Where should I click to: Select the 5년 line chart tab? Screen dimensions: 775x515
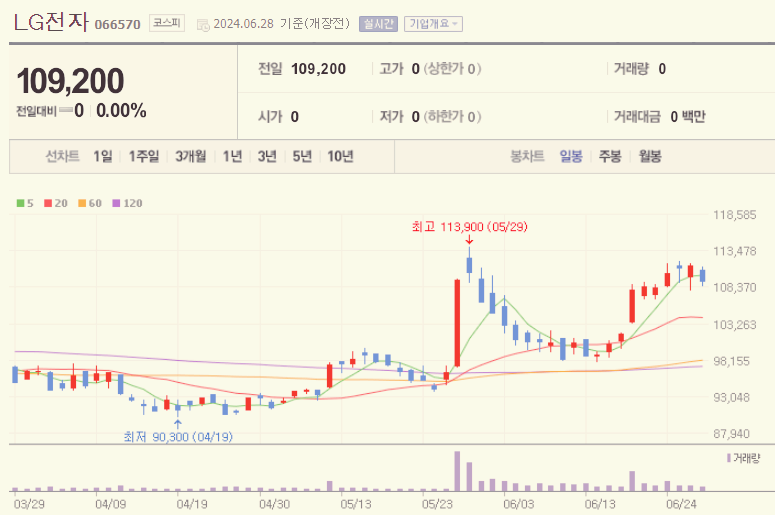[302, 156]
